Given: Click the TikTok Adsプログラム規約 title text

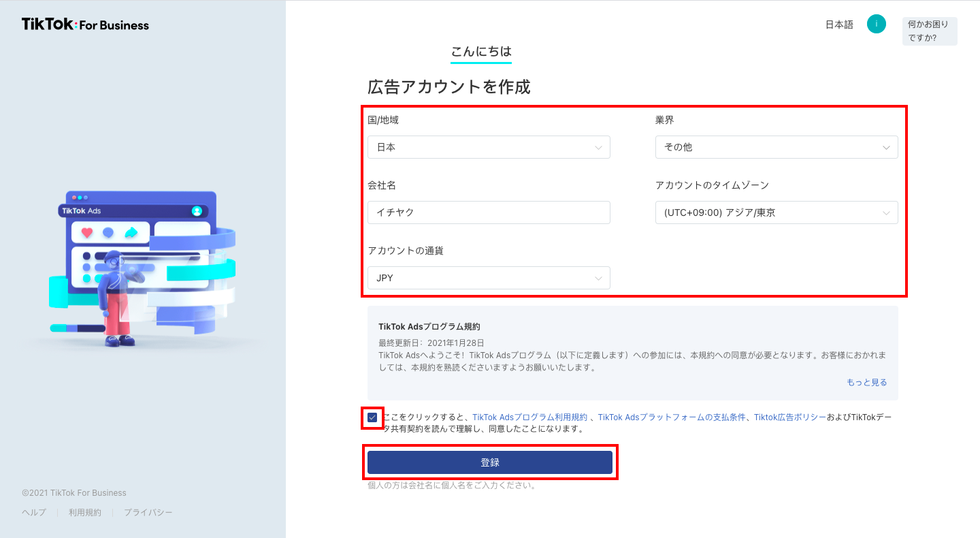Looking at the screenshot, I should 429,327.
